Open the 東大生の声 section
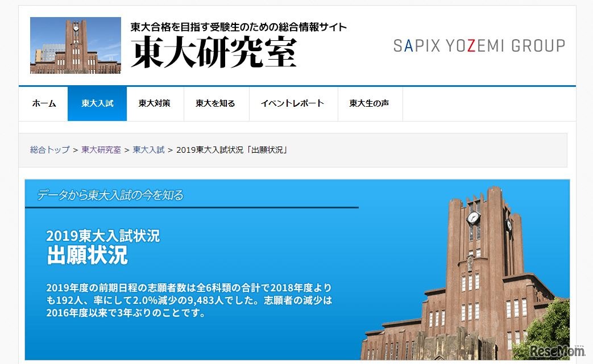 point(370,103)
